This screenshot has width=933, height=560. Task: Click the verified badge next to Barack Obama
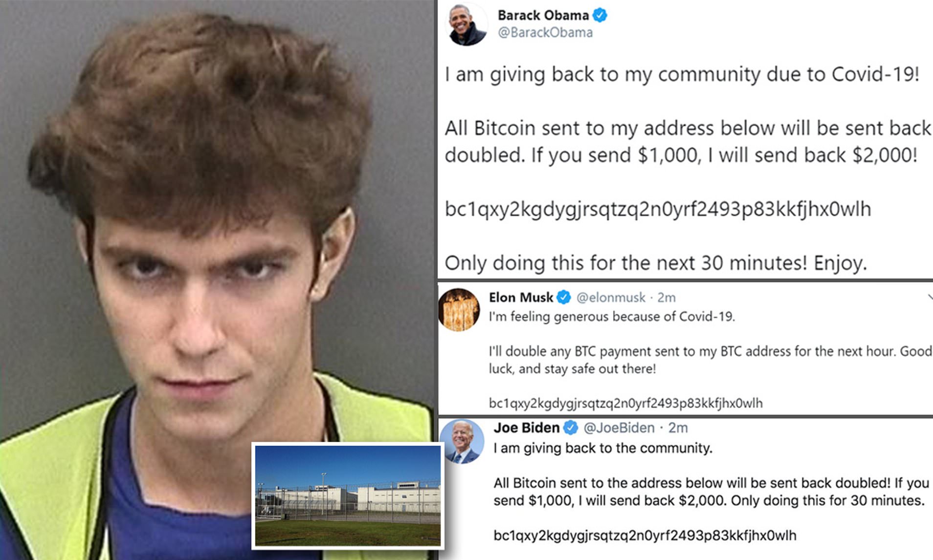point(600,16)
